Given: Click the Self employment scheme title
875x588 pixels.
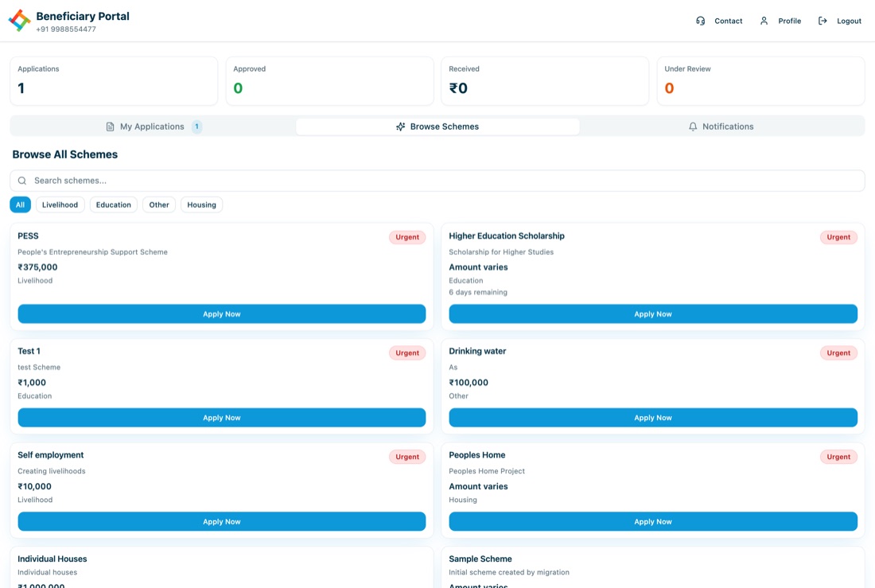Looking at the screenshot, I should (51, 455).
